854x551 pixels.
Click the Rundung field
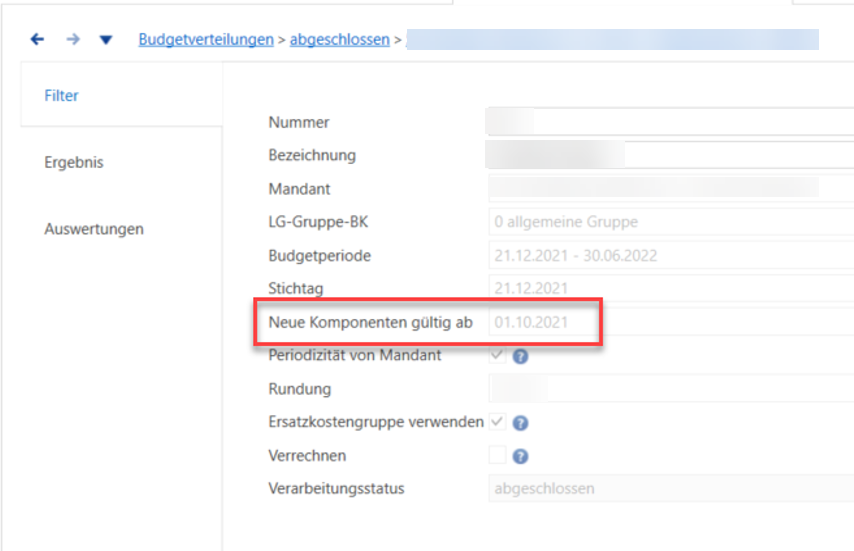pyautogui.click(x=671, y=388)
